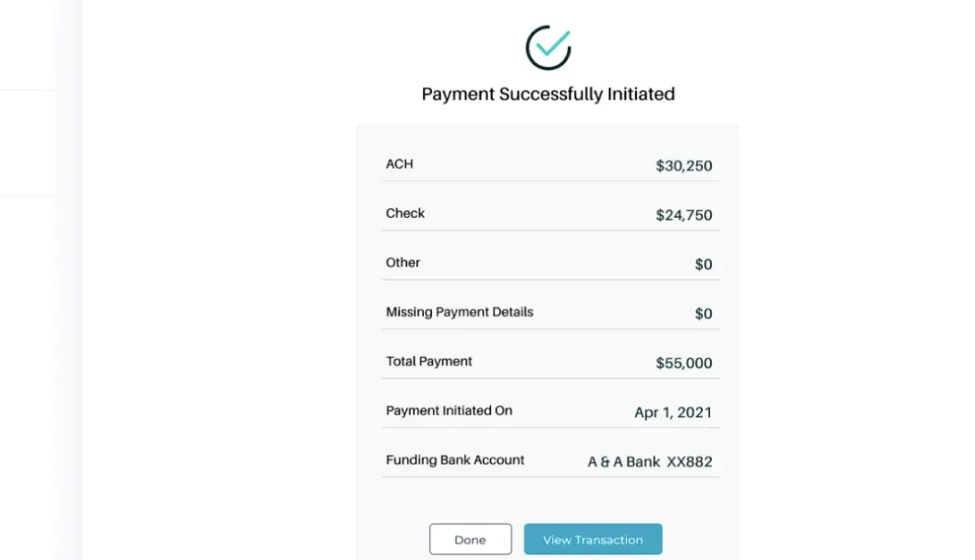Viewport: 975px width, 560px height.
Task: Click the Missing Payment Details label
Action: click(459, 312)
